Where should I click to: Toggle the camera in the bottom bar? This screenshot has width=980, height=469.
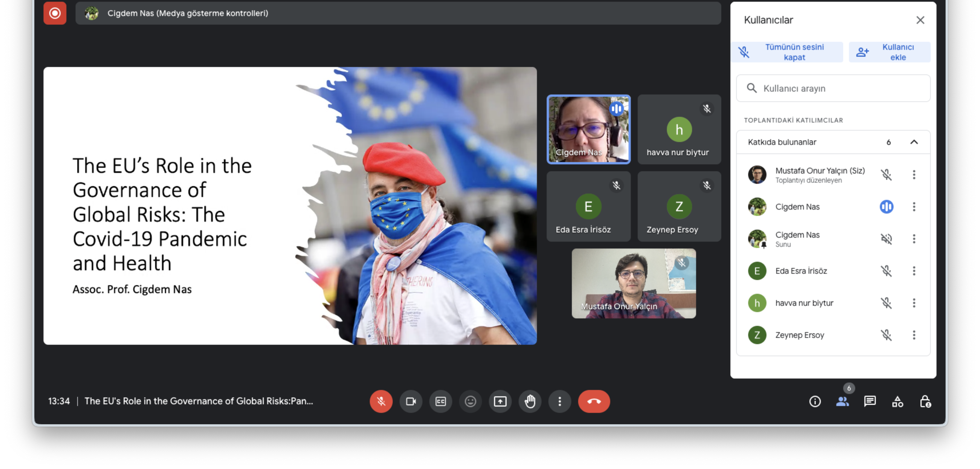[411, 401]
